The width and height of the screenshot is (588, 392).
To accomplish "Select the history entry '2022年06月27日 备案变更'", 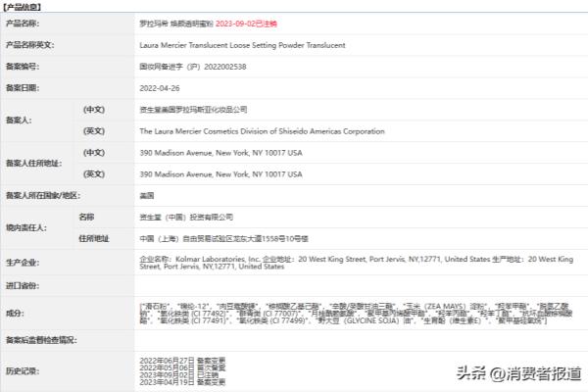I will (x=182, y=361).
